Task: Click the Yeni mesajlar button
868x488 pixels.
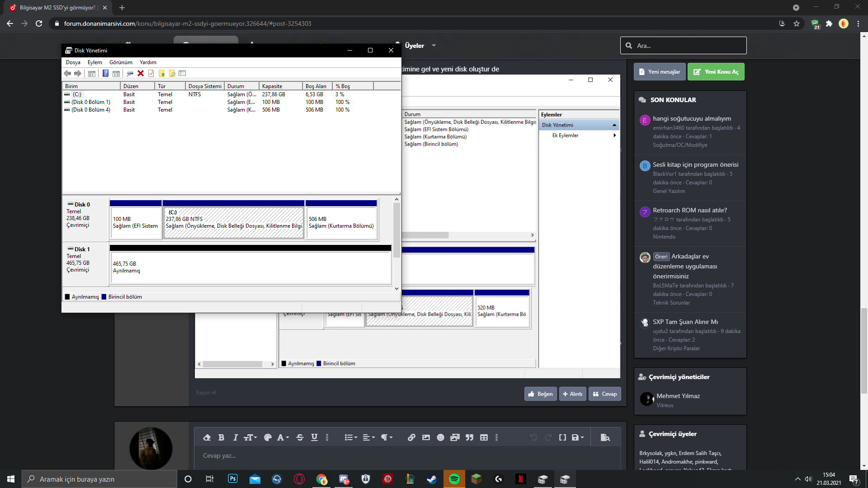Action: click(x=660, y=72)
